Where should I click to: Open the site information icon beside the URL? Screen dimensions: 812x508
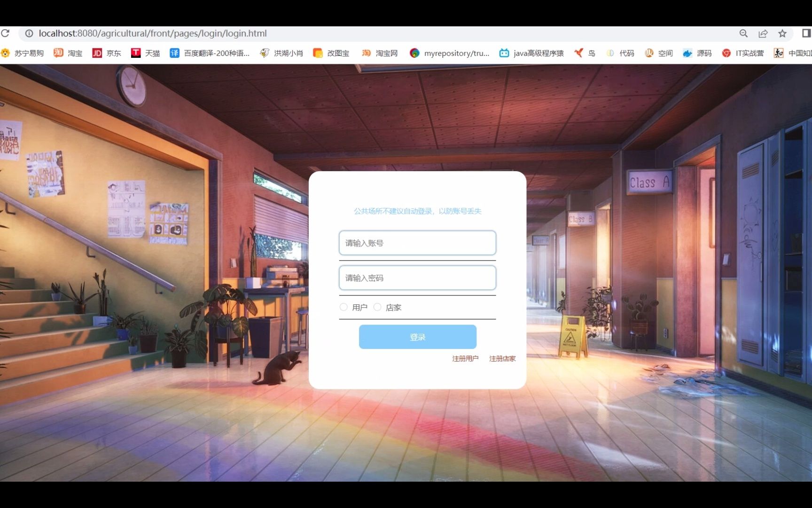click(x=29, y=33)
